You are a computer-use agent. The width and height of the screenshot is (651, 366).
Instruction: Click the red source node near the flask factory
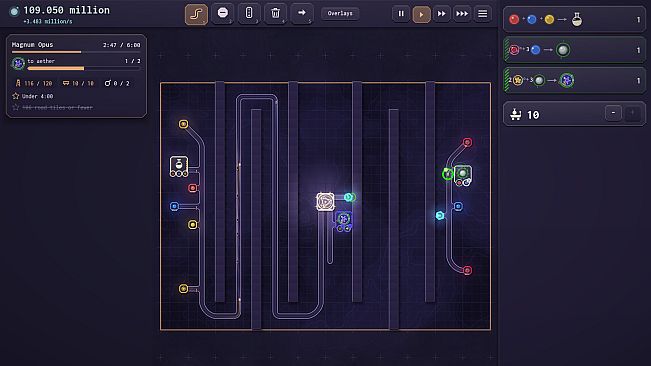(x=193, y=188)
